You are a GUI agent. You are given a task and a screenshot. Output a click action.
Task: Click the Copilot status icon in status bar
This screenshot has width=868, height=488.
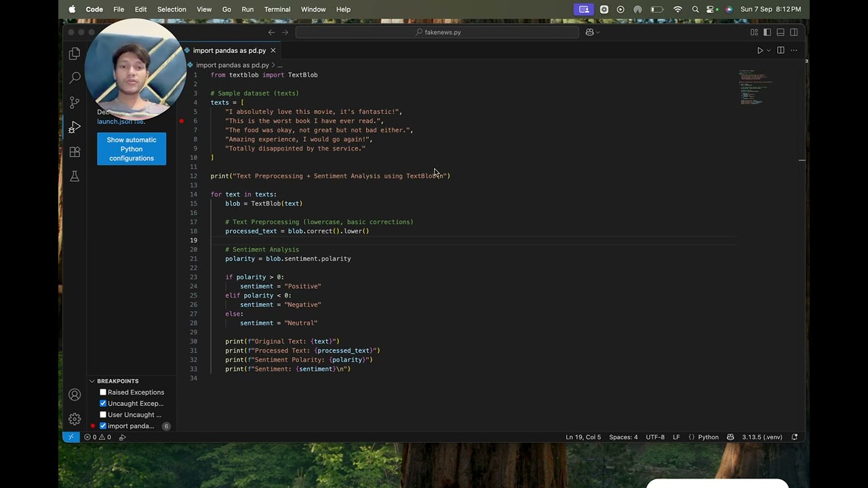pos(730,437)
